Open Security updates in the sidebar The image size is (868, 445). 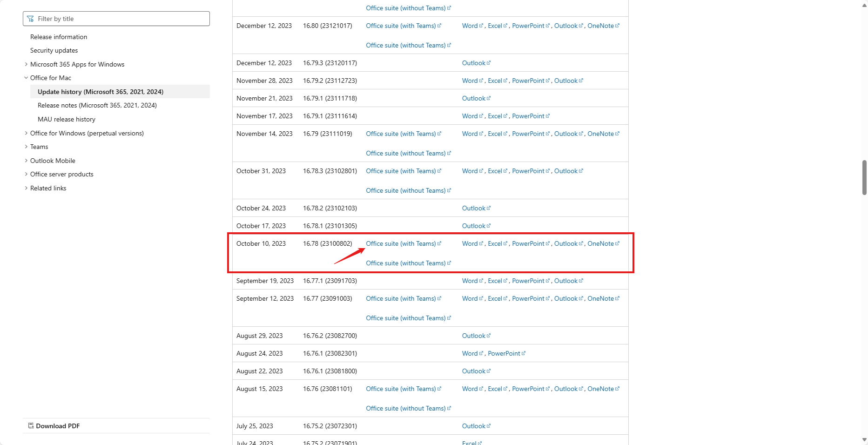coord(54,50)
